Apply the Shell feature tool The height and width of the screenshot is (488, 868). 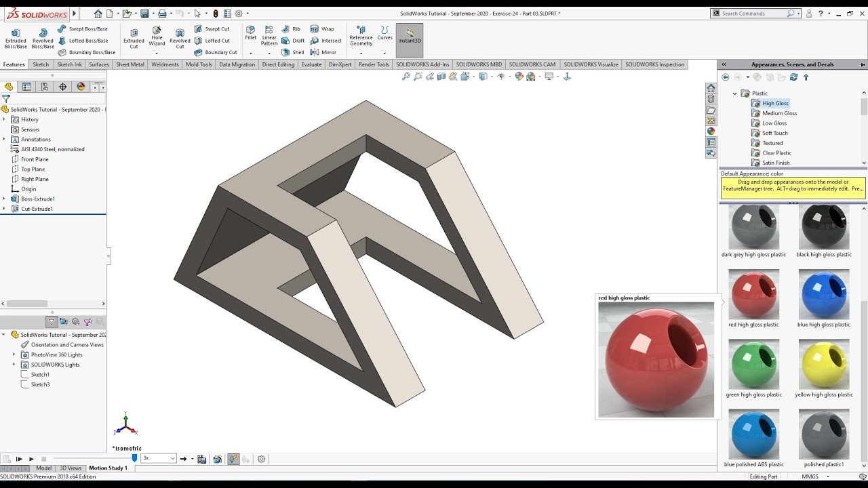(x=293, y=52)
